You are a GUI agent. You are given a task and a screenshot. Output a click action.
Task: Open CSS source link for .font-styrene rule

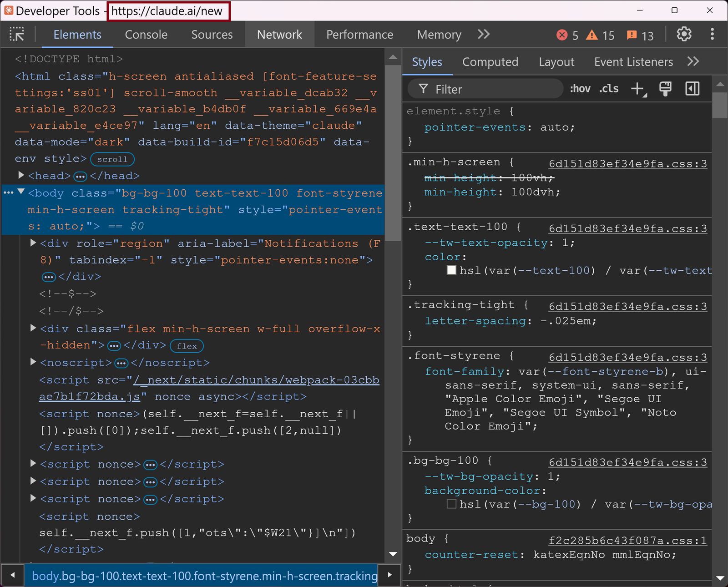[x=628, y=358]
